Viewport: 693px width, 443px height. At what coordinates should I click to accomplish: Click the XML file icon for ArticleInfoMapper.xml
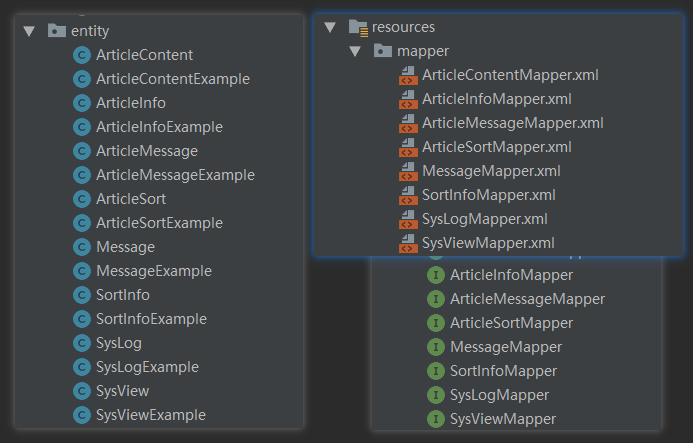(408, 99)
